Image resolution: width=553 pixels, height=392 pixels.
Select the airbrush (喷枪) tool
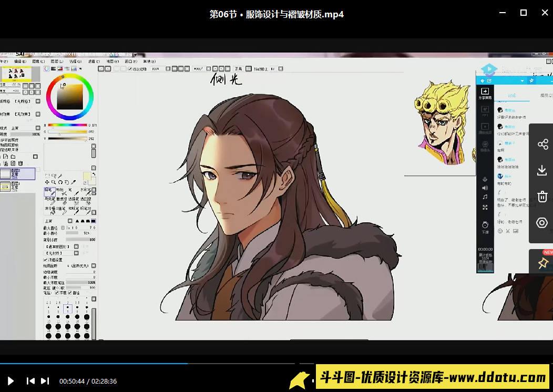click(x=62, y=191)
